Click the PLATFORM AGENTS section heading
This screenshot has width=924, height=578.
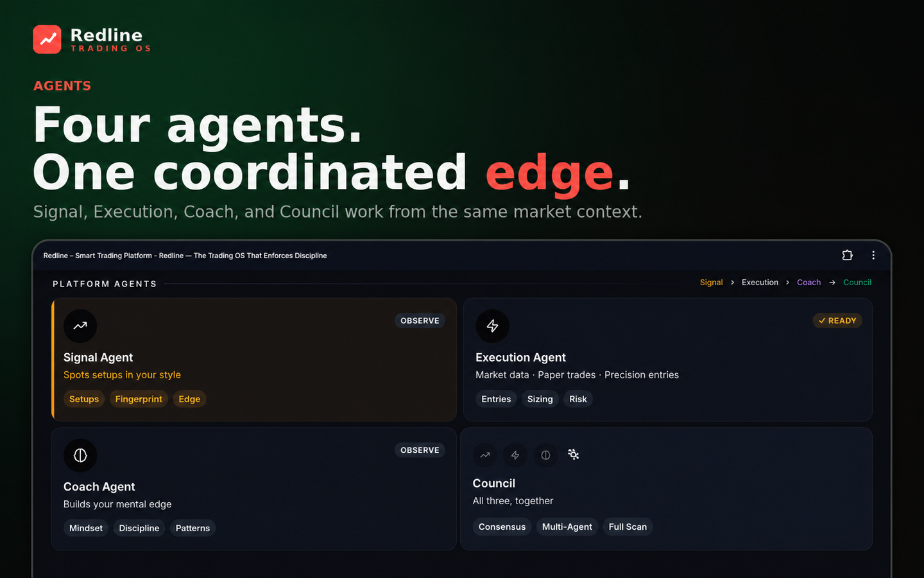point(105,284)
